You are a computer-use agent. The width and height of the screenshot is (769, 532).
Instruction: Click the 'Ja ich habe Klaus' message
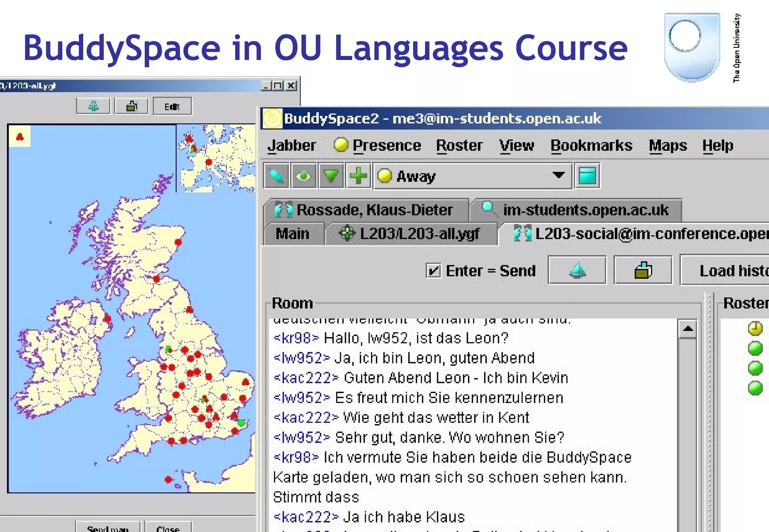(x=404, y=517)
